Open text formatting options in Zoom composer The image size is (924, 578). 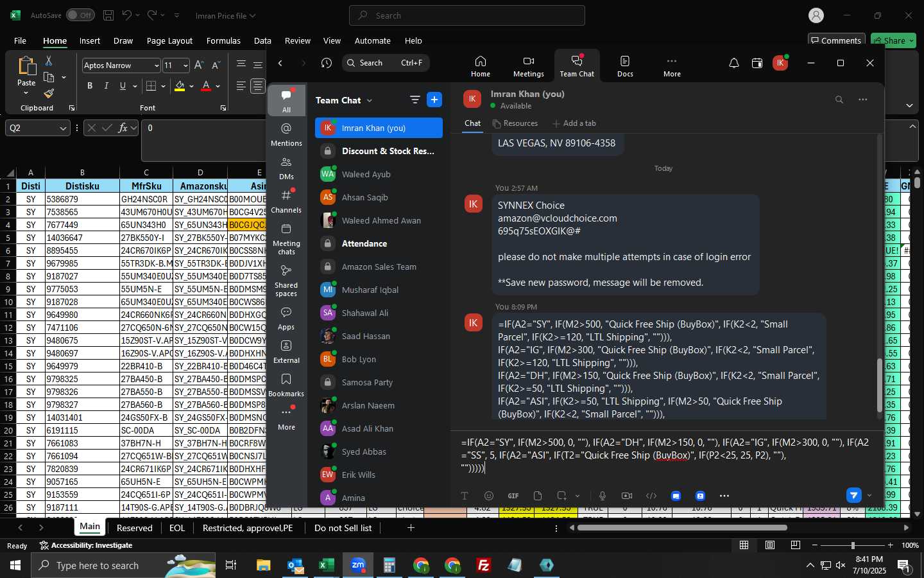[x=465, y=496]
